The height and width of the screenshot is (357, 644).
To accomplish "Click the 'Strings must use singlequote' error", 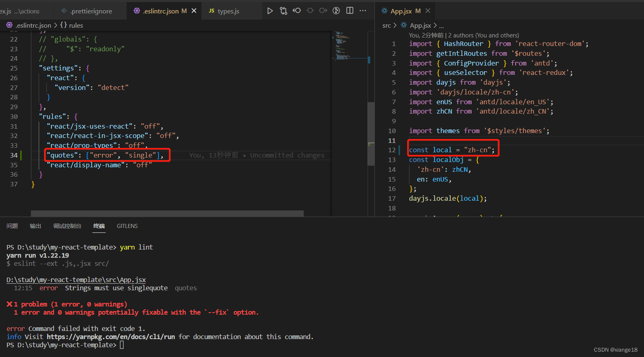I will [116, 288].
